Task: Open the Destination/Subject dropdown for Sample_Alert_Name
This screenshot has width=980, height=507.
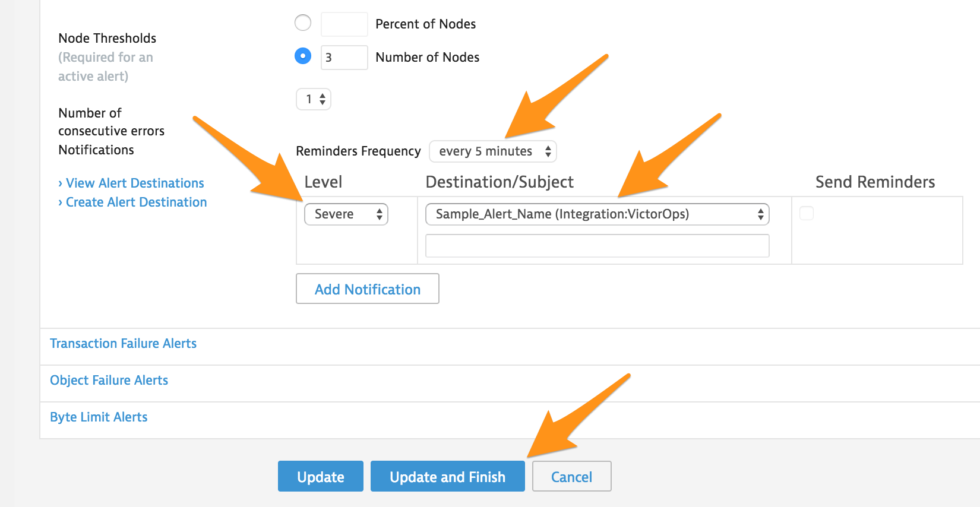Action: (596, 214)
